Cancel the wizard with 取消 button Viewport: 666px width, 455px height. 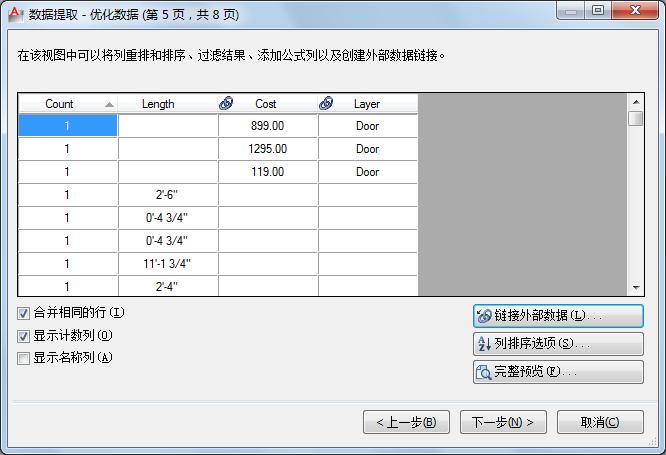pos(600,422)
